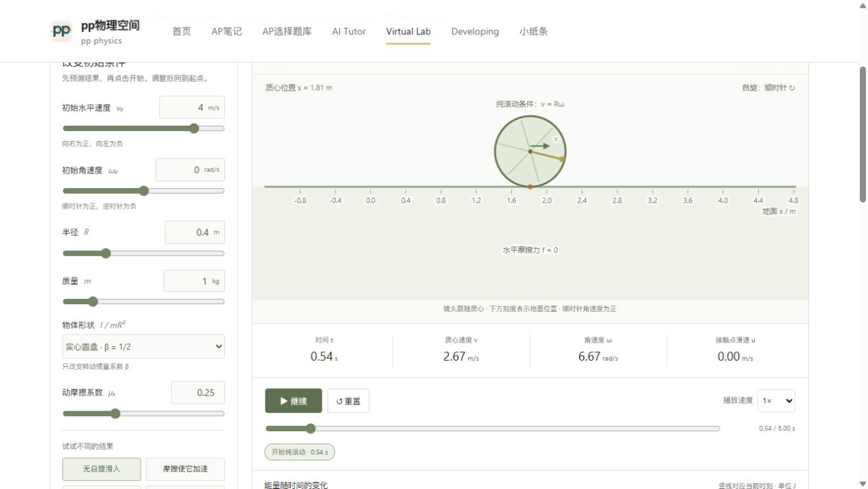The width and height of the screenshot is (868, 489).
Task: Click the 水平摩擦力 f = 0 label
Action: click(x=530, y=250)
